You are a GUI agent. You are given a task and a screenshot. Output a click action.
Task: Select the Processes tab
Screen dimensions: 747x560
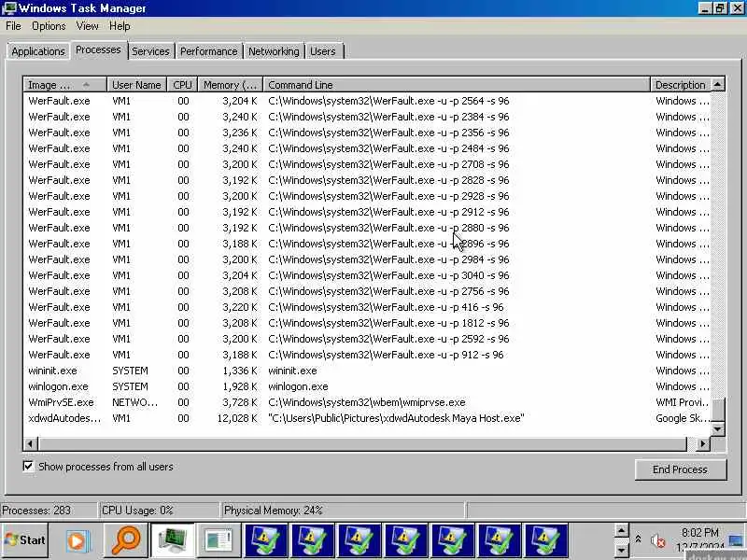click(98, 49)
